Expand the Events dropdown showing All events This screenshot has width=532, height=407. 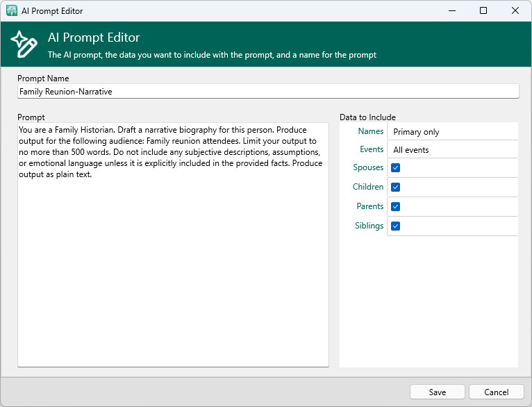pyautogui.click(x=453, y=149)
